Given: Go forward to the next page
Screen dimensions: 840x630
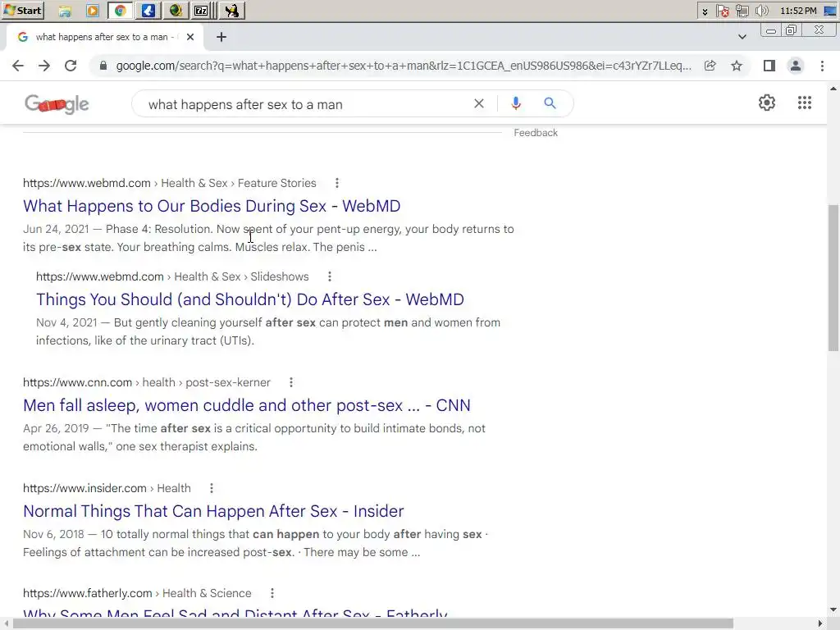Looking at the screenshot, I should click(44, 66).
